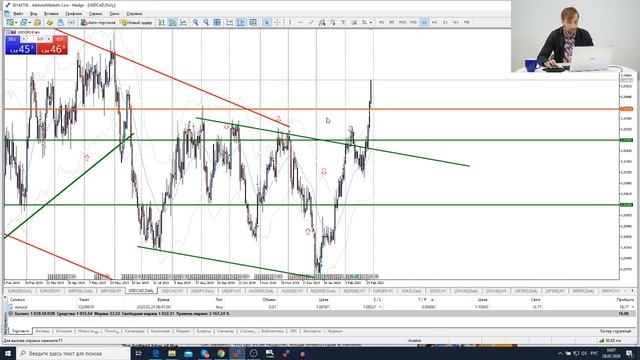Screen dimensions: 640x360
Task: Open the Вставка menu
Action: tap(51, 13)
